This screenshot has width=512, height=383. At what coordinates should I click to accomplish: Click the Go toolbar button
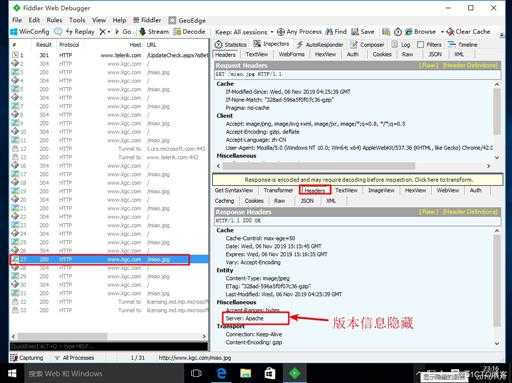123,32
